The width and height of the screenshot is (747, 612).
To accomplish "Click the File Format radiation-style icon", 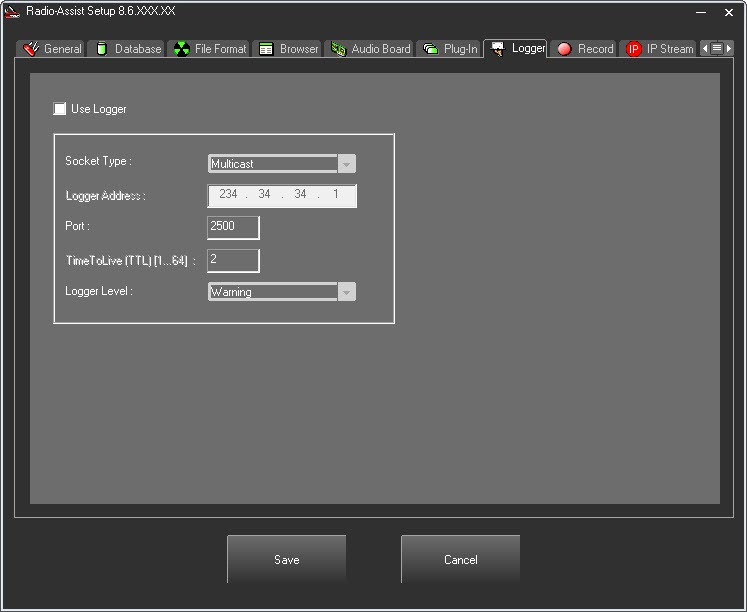I will click(181, 49).
